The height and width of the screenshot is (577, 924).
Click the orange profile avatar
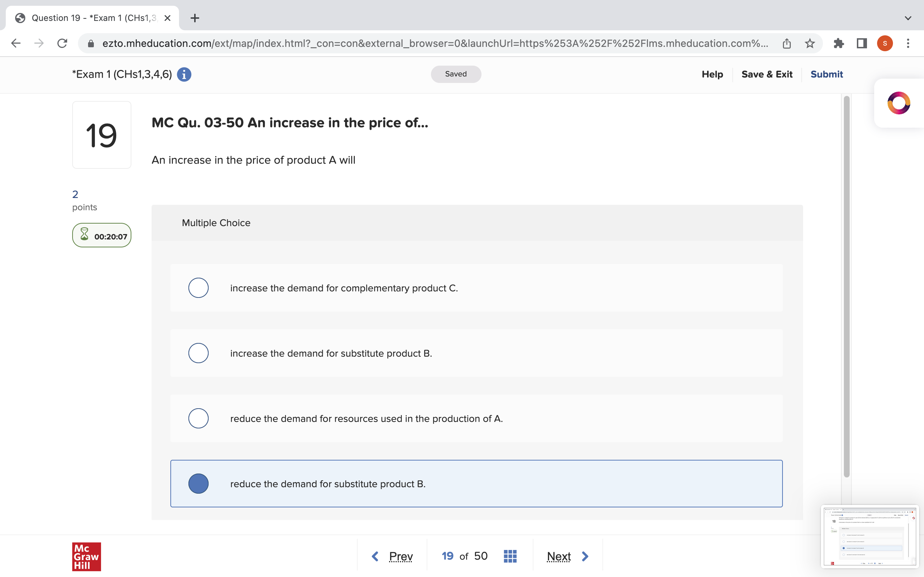[885, 43]
